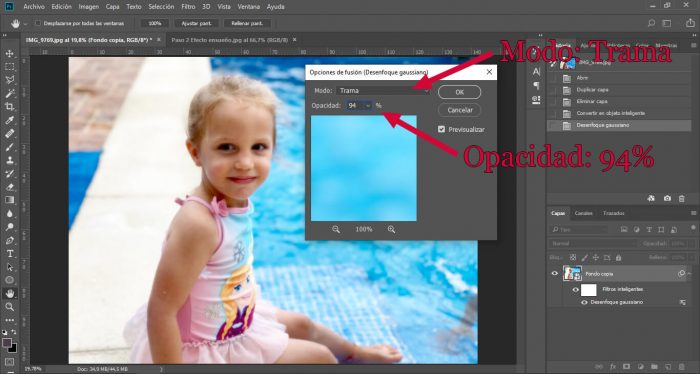The height and width of the screenshot is (374, 700).
Task: Hide the Fondo copia layer
Action: [x=554, y=274]
